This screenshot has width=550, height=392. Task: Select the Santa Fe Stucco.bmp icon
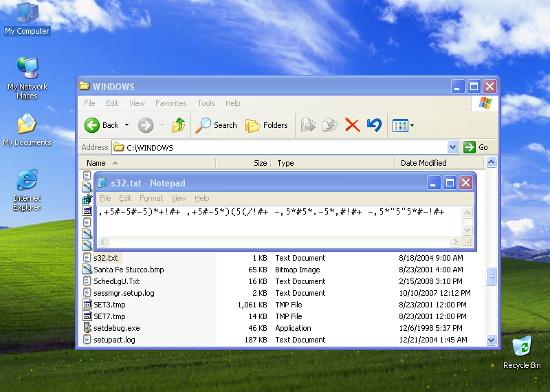[x=87, y=269]
